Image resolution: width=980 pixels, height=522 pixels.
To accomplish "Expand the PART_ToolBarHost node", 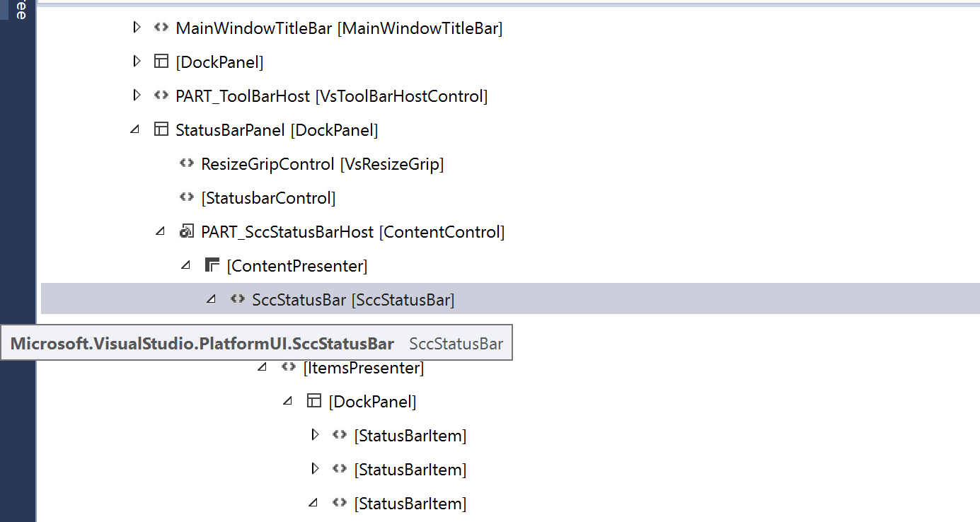I will pyautogui.click(x=136, y=95).
